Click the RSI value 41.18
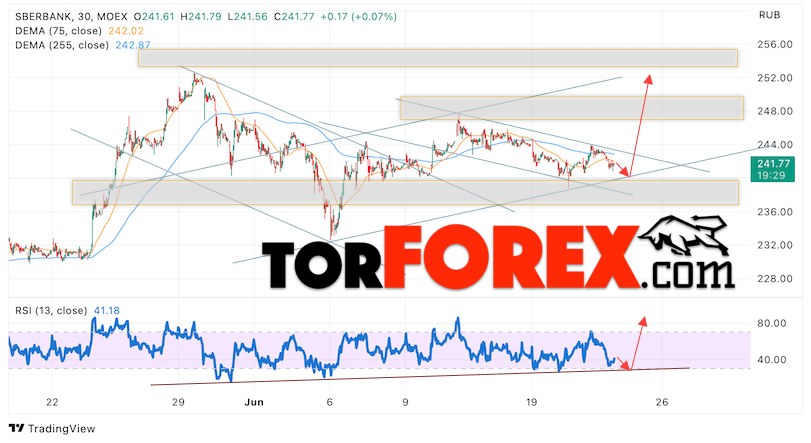Viewport: 811px width, 443px height. tap(107, 311)
